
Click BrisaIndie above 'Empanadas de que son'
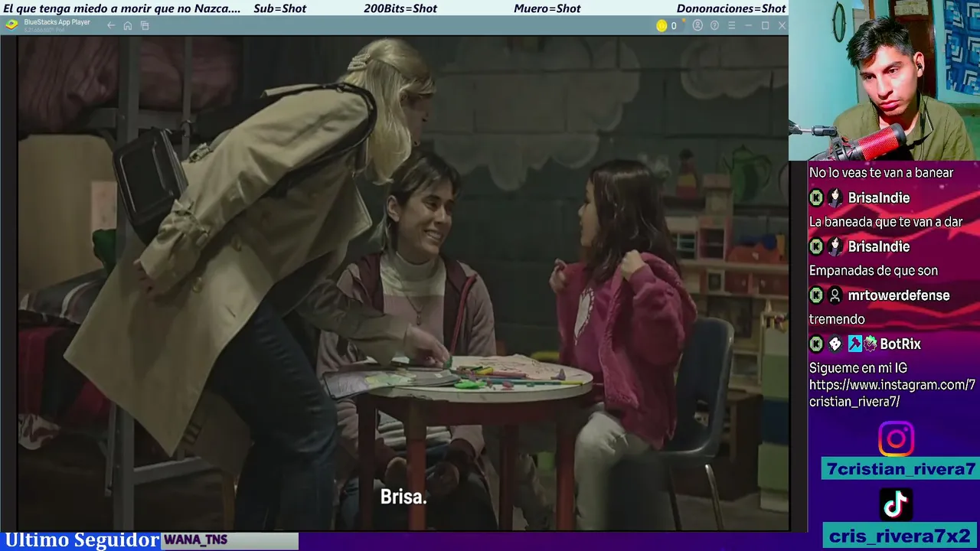tap(879, 246)
